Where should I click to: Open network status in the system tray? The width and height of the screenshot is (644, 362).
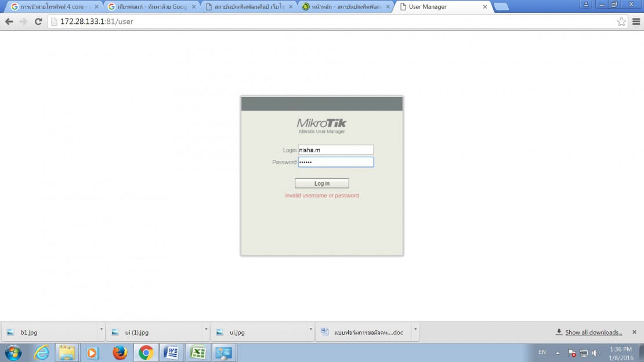[x=584, y=353]
